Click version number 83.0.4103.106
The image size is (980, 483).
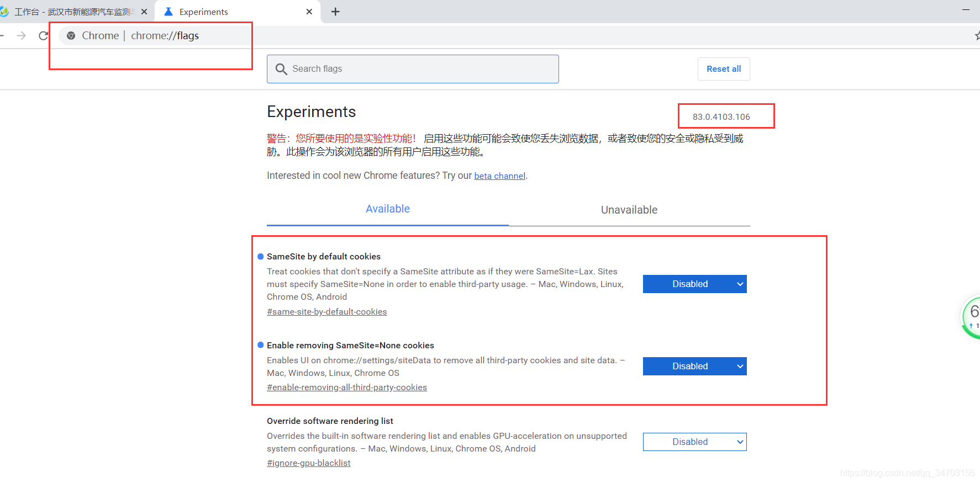pyautogui.click(x=721, y=117)
